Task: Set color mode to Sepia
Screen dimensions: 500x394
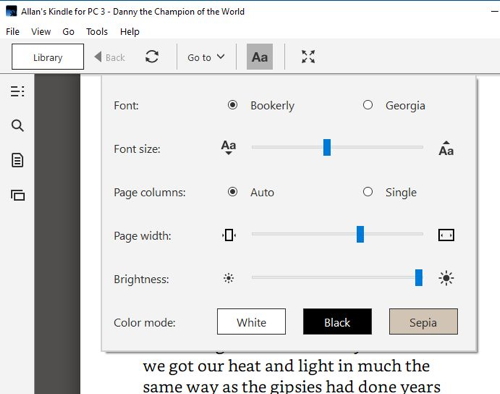Action: click(423, 322)
